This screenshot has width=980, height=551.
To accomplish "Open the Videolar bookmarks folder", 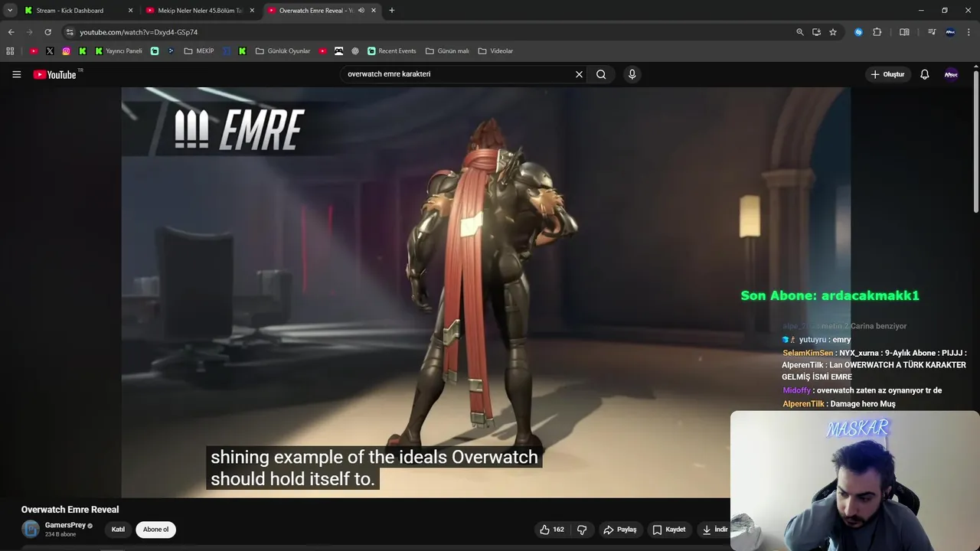I will tap(495, 51).
